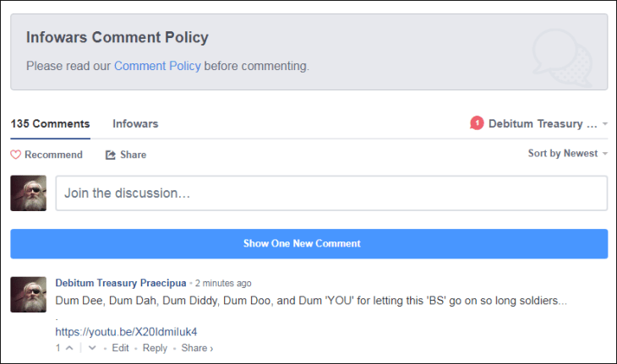
Task: Switch to the Infowars tab
Action: 135,123
